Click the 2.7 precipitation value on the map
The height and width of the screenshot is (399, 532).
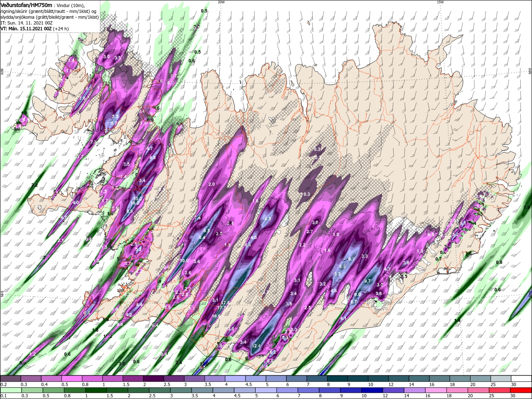coord(310,232)
